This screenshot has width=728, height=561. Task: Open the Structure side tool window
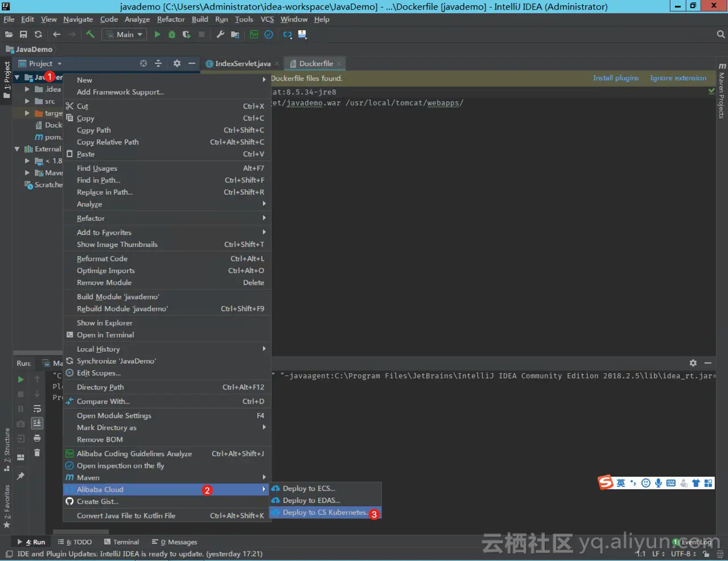pos(7,449)
